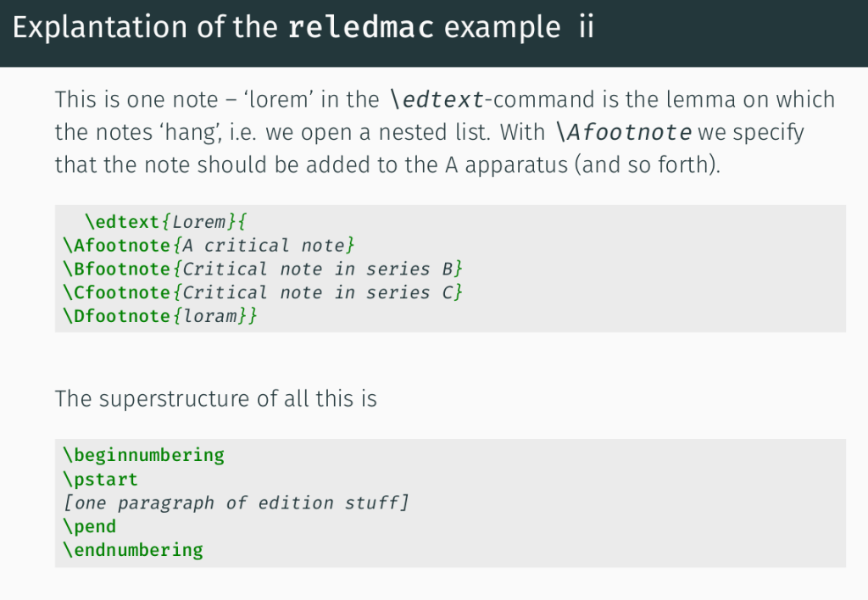Click the word "apparatus" in the paragraph
The height and width of the screenshot is (600, 868).
(505, 165)
